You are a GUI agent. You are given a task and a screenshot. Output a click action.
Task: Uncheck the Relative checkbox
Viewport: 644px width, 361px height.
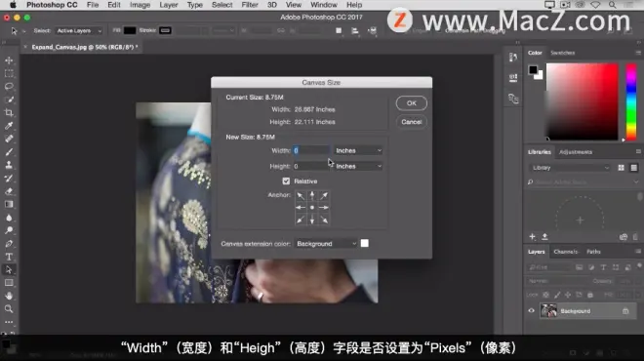pos(286,181)
